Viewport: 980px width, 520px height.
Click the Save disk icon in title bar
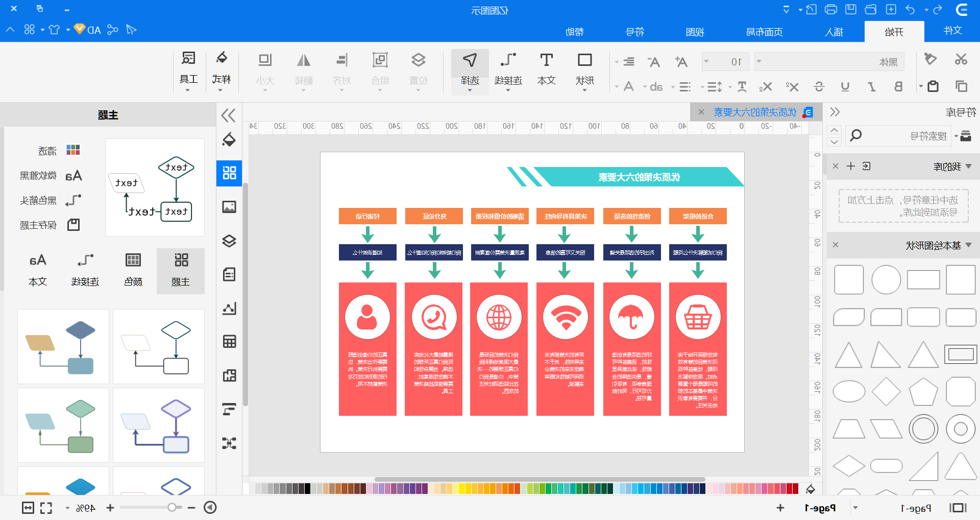[850, 10]
